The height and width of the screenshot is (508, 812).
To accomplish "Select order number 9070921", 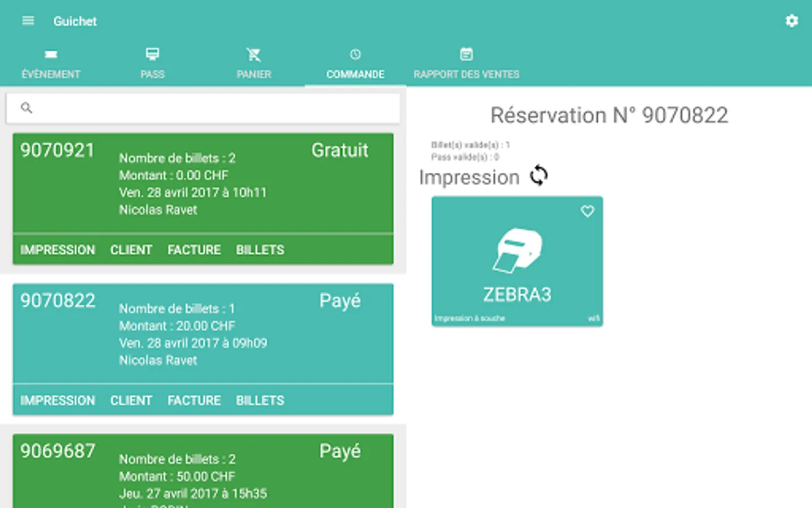I will tap(58, 151).
